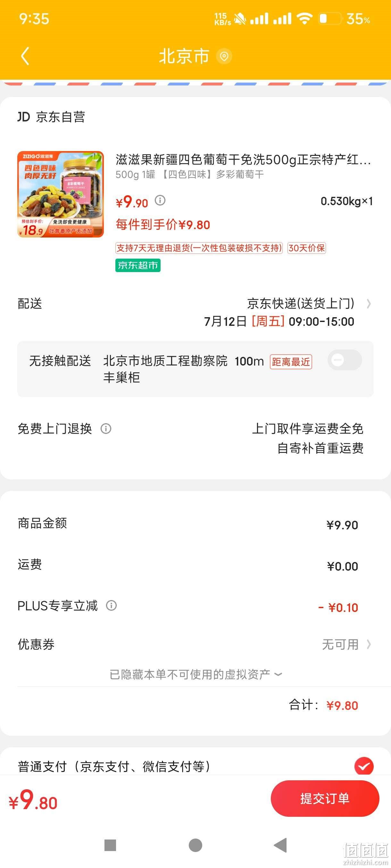This screenshot has width=391, height=868.
Task: Open price info icon next to ¥9.90
Action: coord(160,200)
